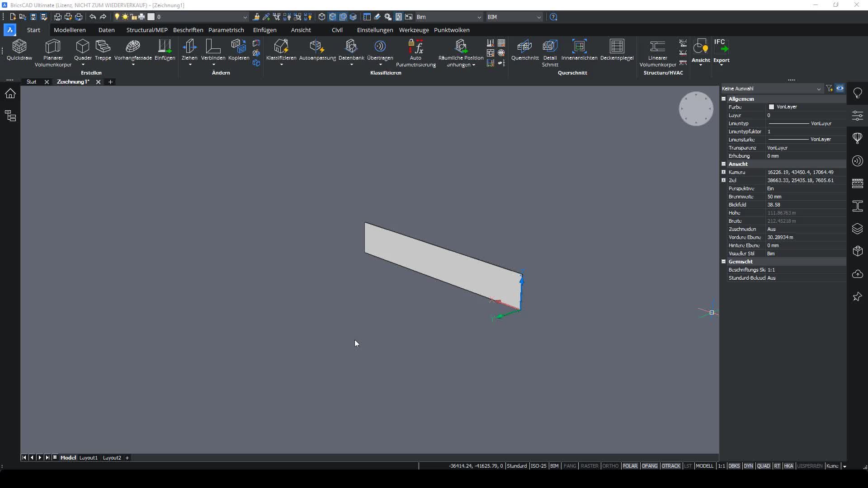
Task: Click the Einfügen ribbon tool
Action: (165, 50)
